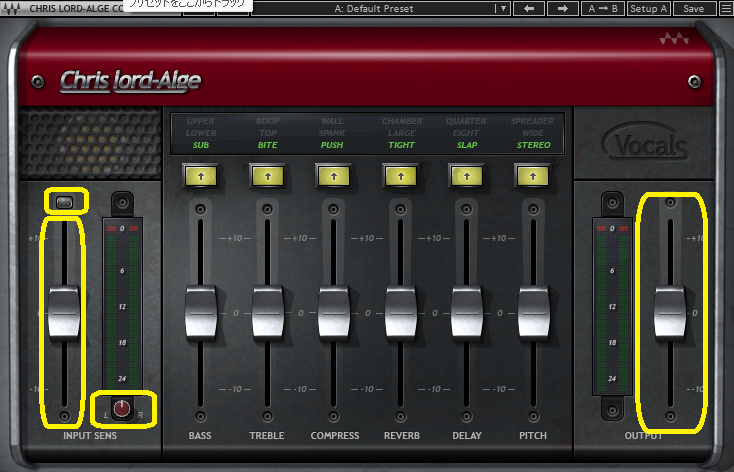This screenshot has width=734, height=472.
Task: Click the Bass mode arrow button
Action: [x=200, y=176]
